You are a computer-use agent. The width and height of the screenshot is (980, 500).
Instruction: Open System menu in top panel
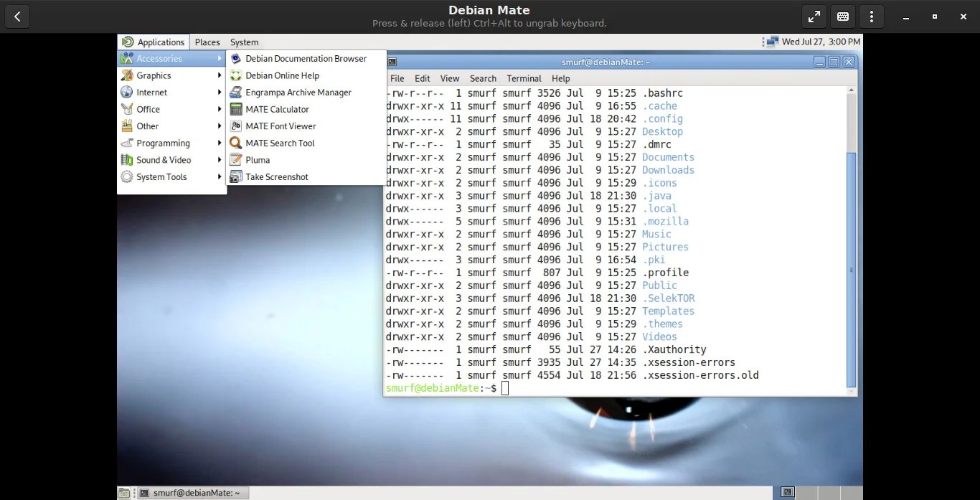pos(244,42)
